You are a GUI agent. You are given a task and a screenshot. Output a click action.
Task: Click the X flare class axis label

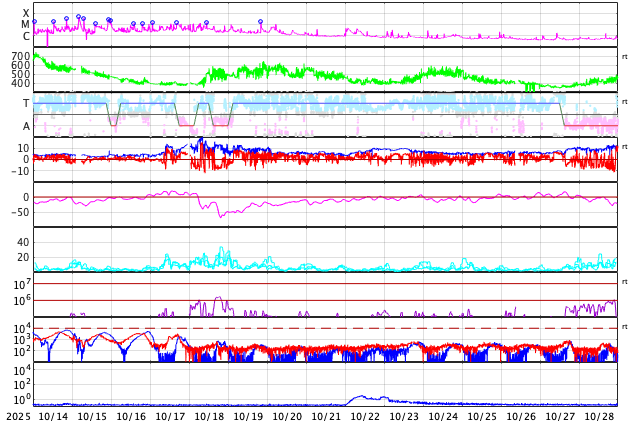point(26,13)
